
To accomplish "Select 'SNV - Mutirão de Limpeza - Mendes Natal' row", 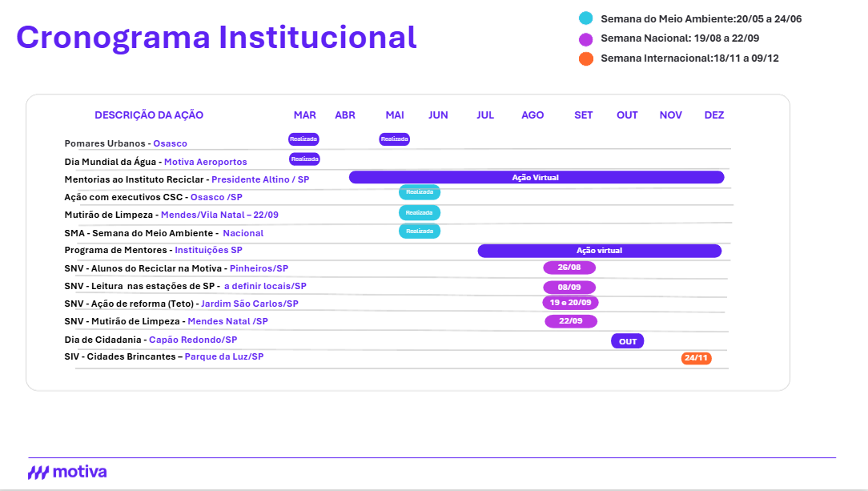I will 166,321.
